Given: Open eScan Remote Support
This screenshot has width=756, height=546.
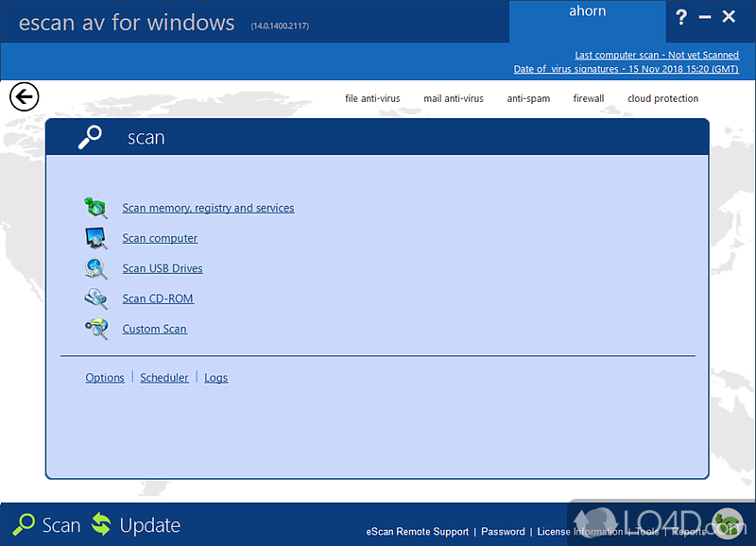Looking at the screenshot, I should (418, 532).
